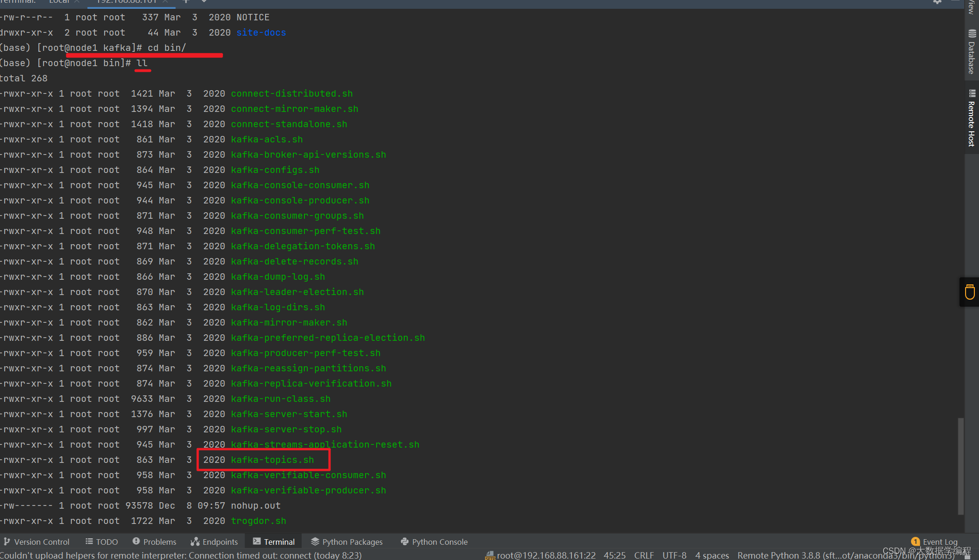
Task: Click the kafka-server-stop.sh file name
Action: coord(286,429)
